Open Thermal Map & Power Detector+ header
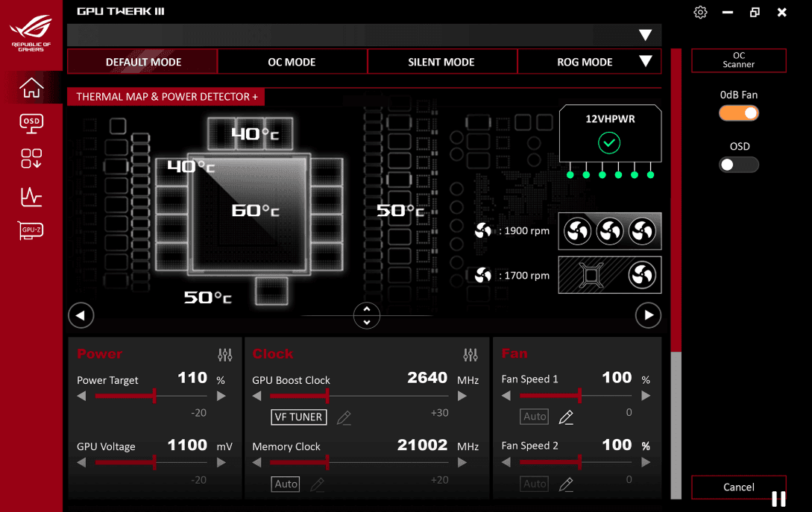This screenshot has height=512, width=812. coord(166,97)
